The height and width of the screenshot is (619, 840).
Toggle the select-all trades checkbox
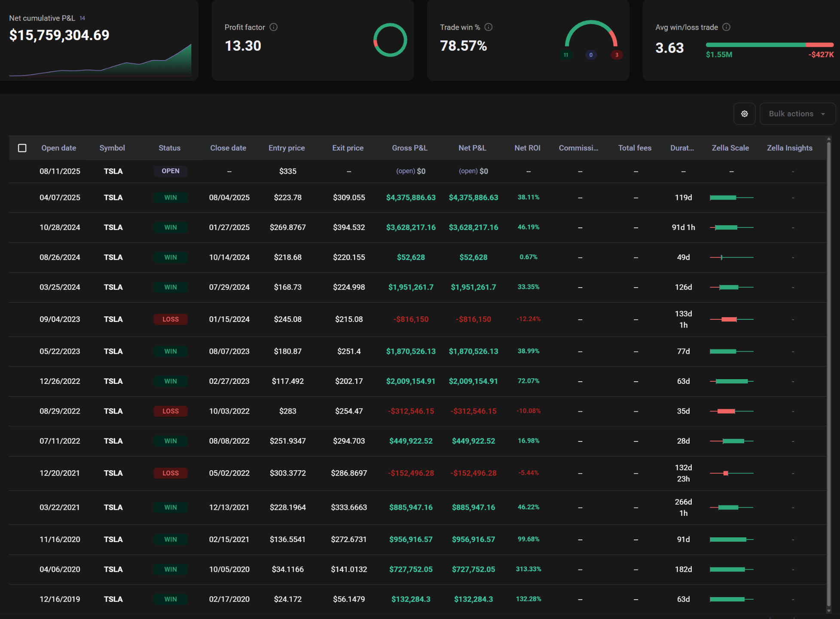(22, 148)
